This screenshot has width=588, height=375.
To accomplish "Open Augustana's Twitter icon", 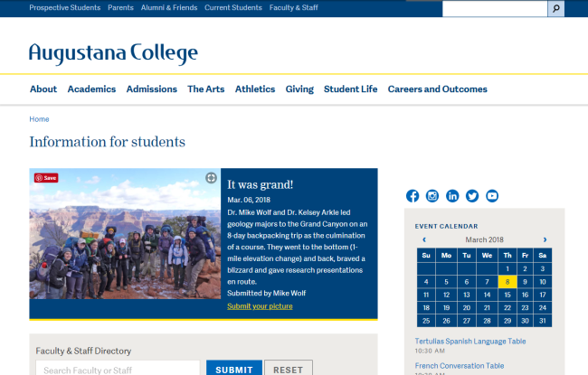I will 472,196.
